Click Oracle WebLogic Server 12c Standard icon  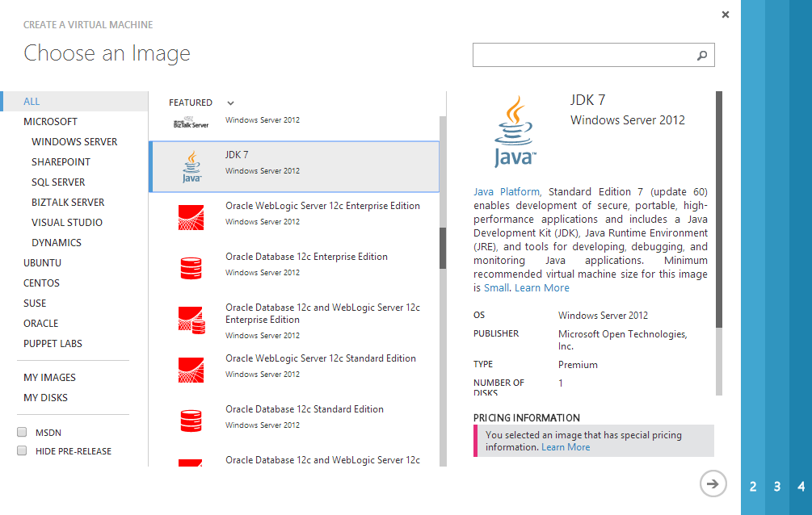191,370
